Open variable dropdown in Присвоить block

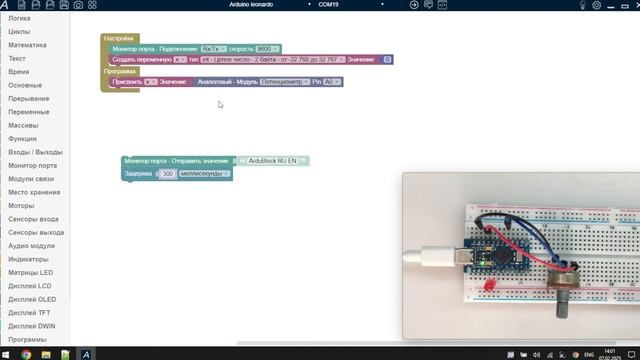point(151,82)
